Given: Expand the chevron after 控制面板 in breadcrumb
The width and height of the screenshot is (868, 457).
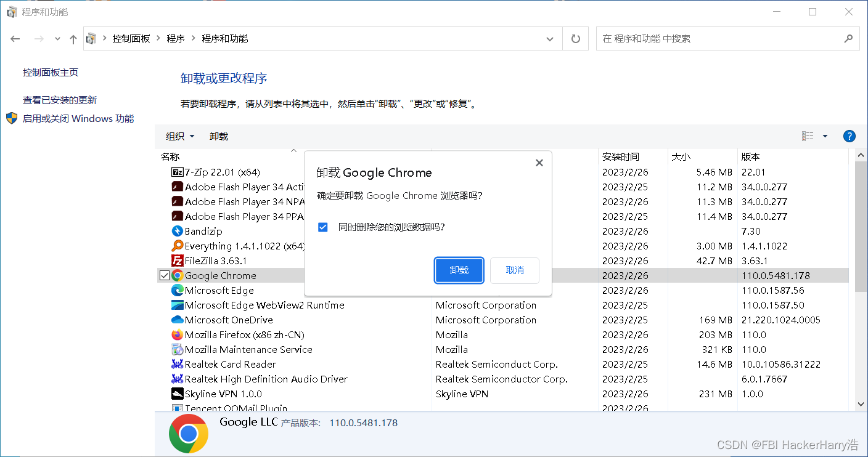Looking at the screenshot, I should [158, 38].
